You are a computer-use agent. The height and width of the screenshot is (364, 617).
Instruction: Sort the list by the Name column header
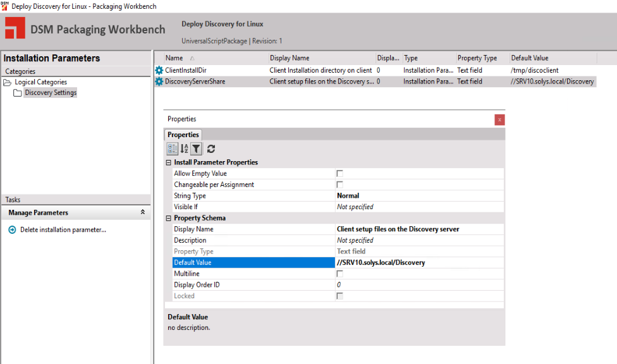pos(174,58)
